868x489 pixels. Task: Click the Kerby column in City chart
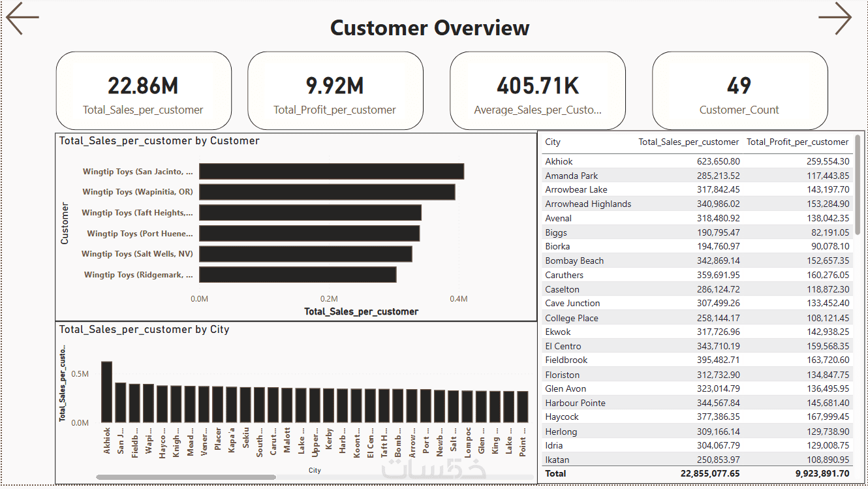(x=329, y=405)
